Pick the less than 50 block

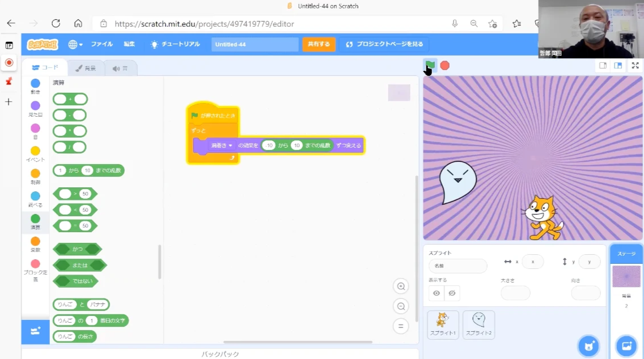point(75,210)
